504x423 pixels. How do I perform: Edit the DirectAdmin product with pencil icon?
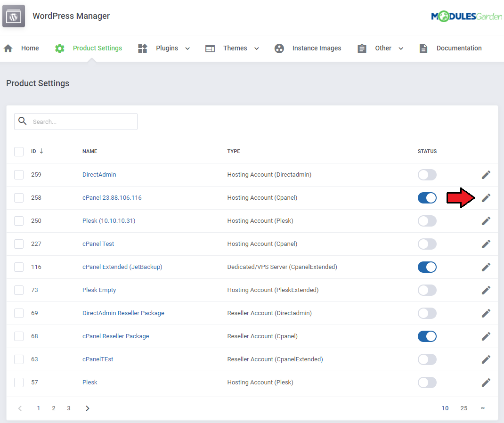tap(486, 175)
